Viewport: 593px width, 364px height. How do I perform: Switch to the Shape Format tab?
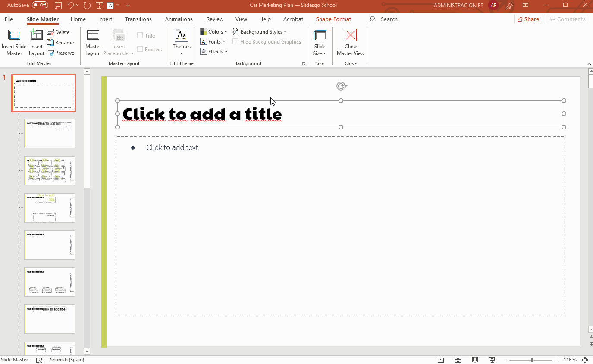(333, 19)
